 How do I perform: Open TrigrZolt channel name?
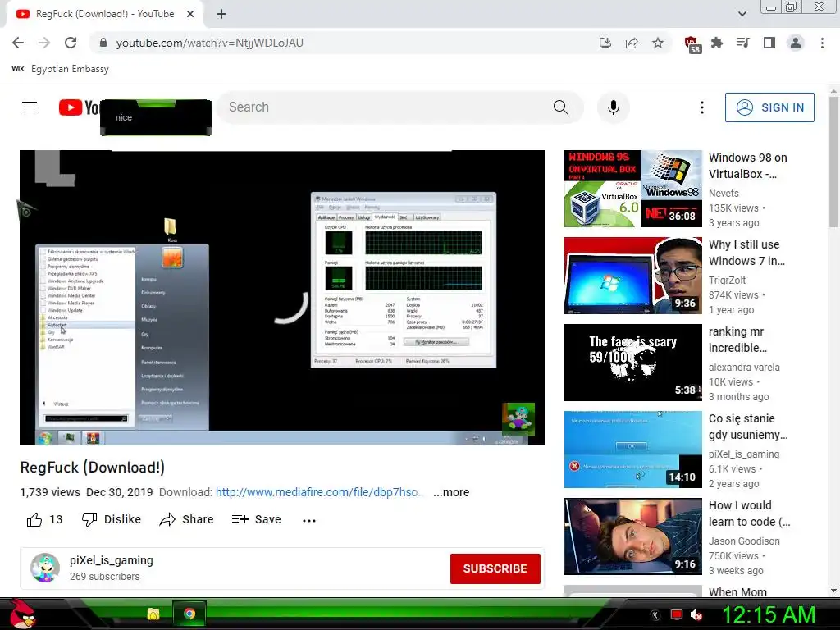727,281
